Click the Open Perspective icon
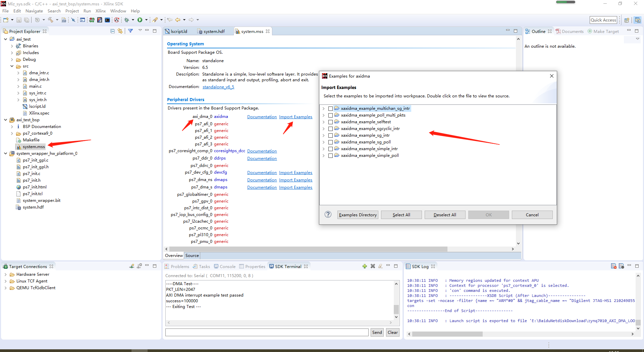 pyautogui.click(x=627, y=20)
